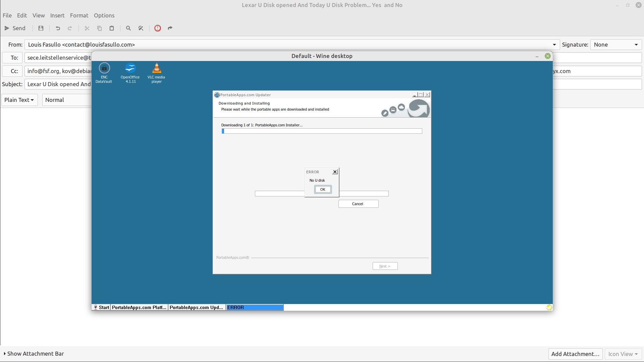Select the VLC media player desktop icon
The height and width of the screenshot is (362, 644).
click(x=156, y=73)
